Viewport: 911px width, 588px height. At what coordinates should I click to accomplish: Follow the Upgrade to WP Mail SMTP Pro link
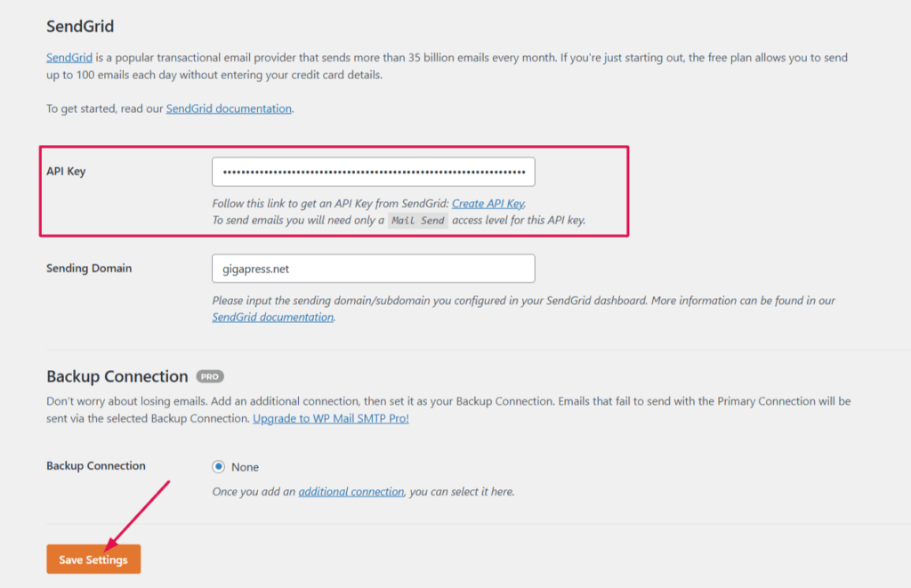tap(331, 418)
